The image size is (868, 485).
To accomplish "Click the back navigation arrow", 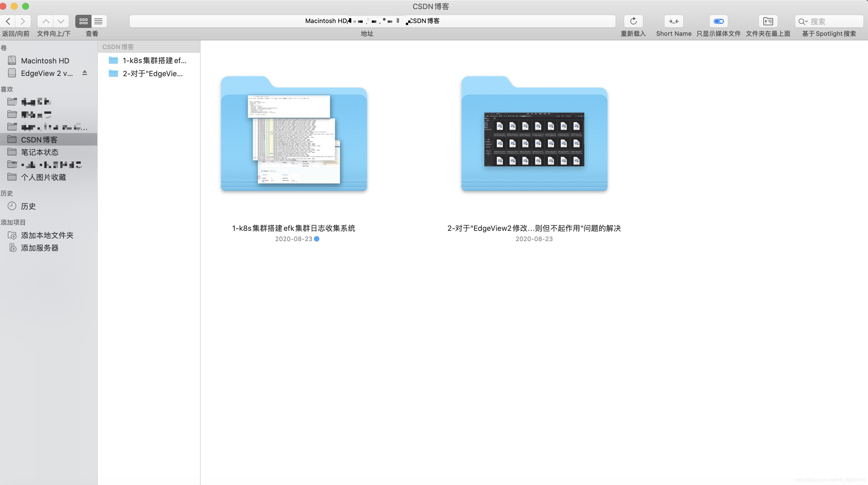I will coord(8,21).
